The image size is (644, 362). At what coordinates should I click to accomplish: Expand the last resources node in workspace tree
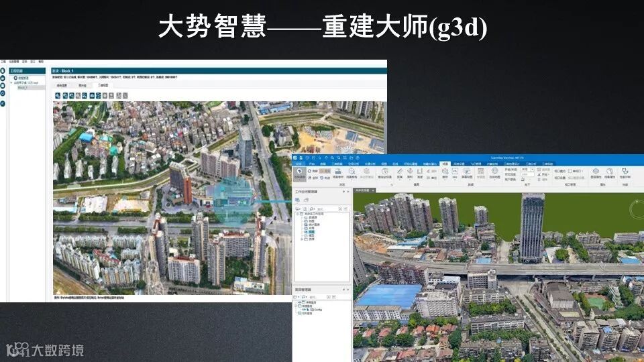(x=301, y=239)
